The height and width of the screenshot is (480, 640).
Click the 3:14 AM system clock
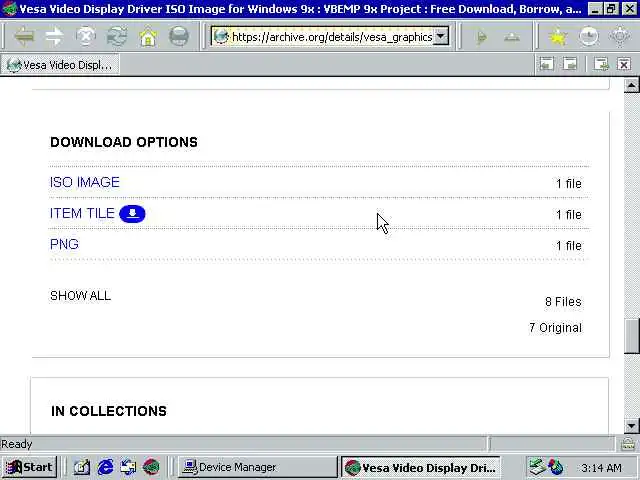pos(601,468)
